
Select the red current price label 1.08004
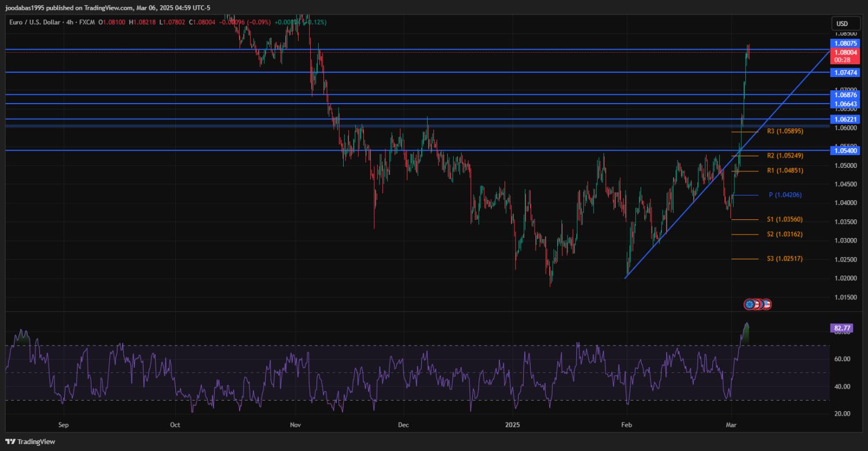click(845, 52)
